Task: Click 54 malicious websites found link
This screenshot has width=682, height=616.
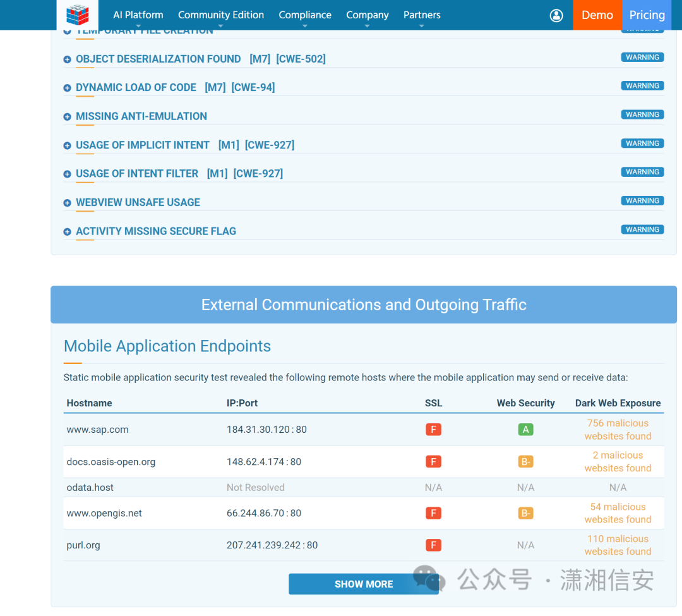Action: pos(618,513)
